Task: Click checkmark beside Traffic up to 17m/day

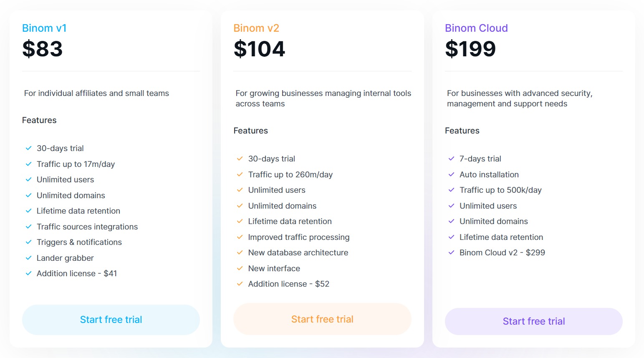Action: click(28, 164)
